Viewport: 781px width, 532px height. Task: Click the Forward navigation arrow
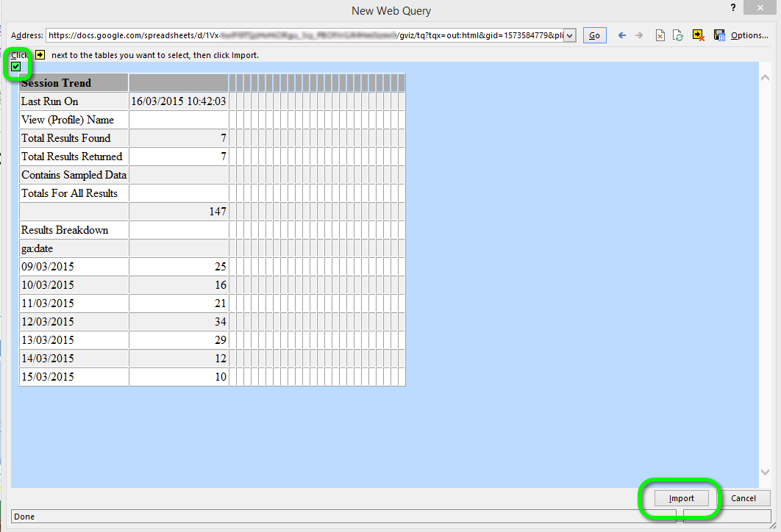pos(638,35)
